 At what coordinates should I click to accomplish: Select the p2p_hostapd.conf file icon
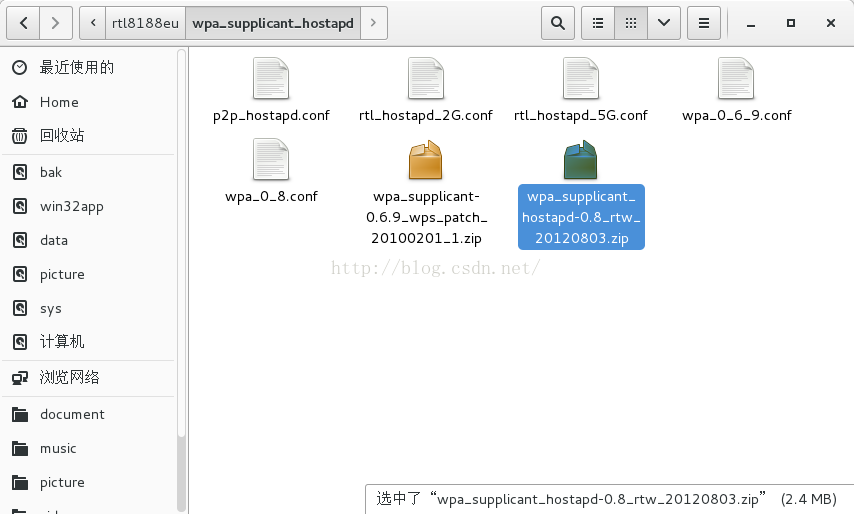pos(271,80)
